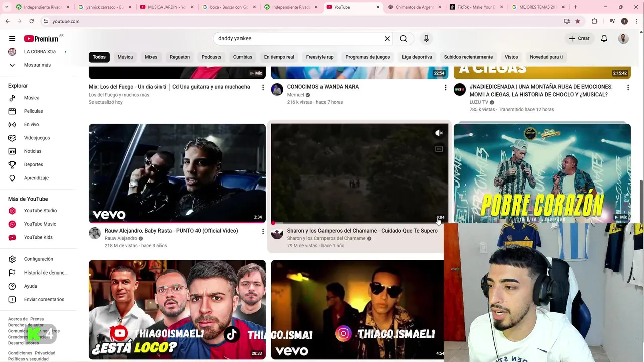Toggle captions on Sharon preview video

coord(439,149)
